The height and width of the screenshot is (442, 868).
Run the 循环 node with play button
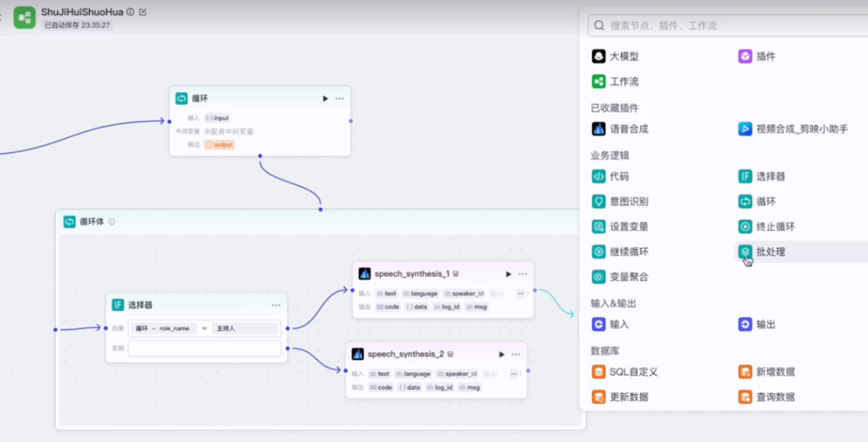[x=325, y=98]
